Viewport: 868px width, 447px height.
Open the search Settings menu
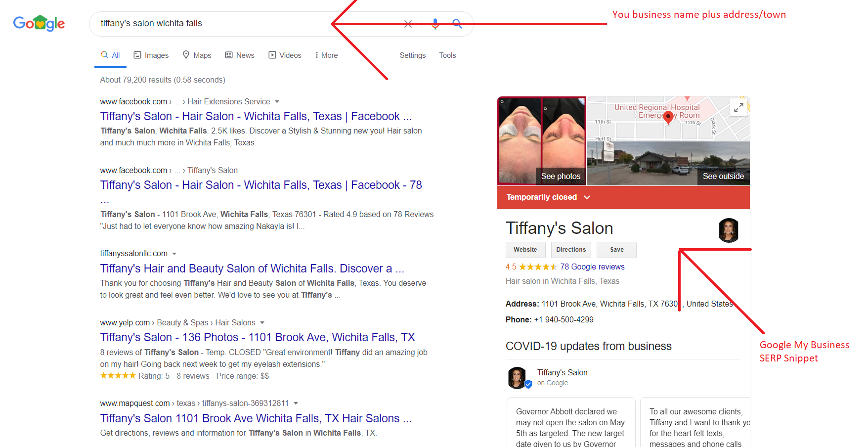(x=412, y=55)
